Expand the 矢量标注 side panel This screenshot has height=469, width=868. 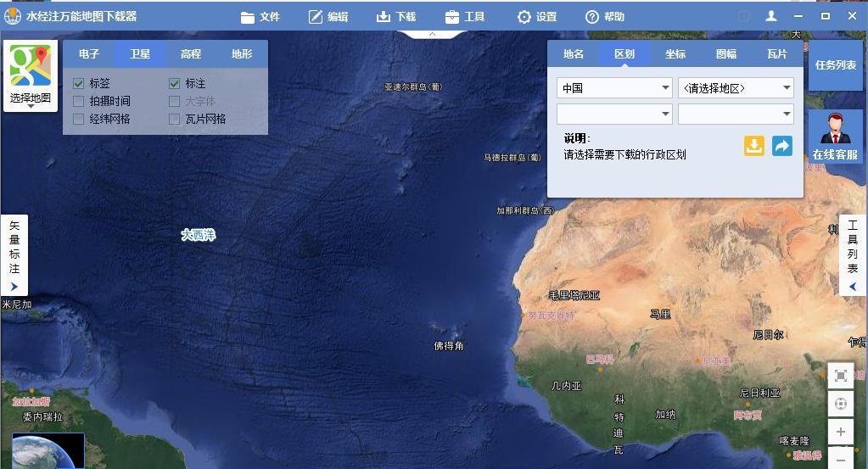point(14,254)
